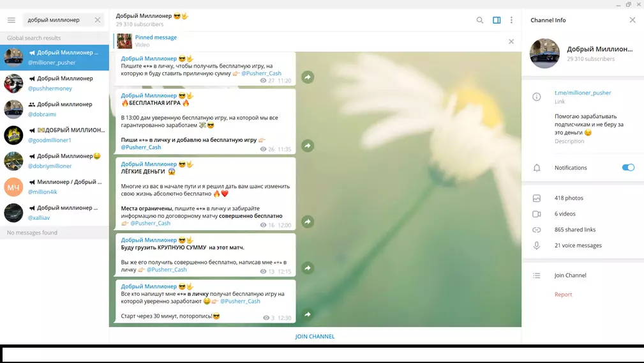Image resolution: width=644 pixels, height=363 pixels.
Task: Close the Channel Info panel
Action: [x=633, y=20]
